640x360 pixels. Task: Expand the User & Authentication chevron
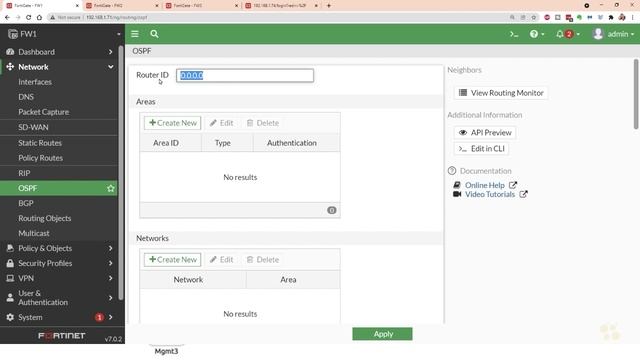110,298
